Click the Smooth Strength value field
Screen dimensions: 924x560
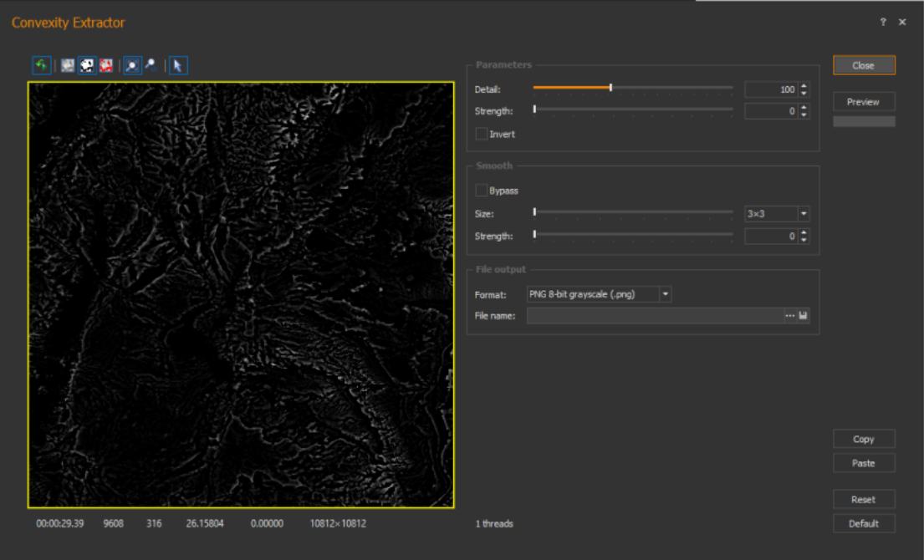(x=771, y=237)
